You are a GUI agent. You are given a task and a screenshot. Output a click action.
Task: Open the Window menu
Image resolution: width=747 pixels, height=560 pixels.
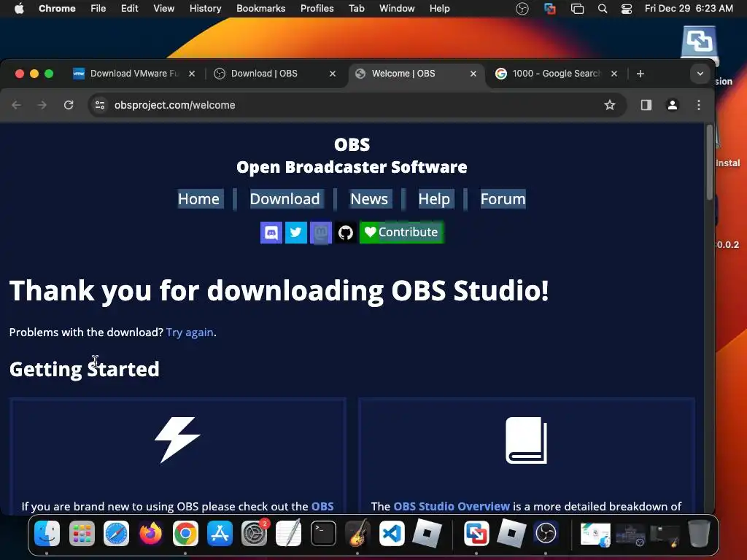pyautogui.click(x=397, y=9)
